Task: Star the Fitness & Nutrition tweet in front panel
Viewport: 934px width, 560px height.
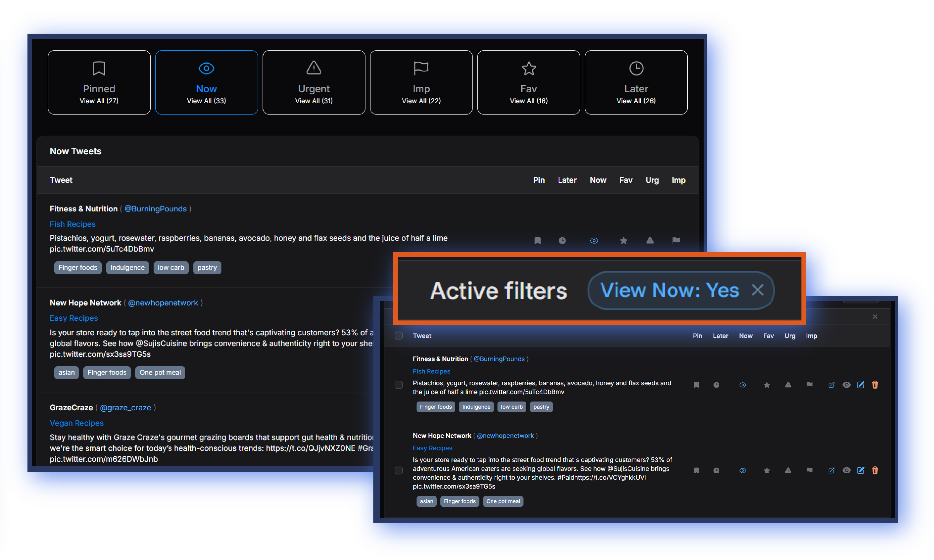Action: tap(767, 385)
